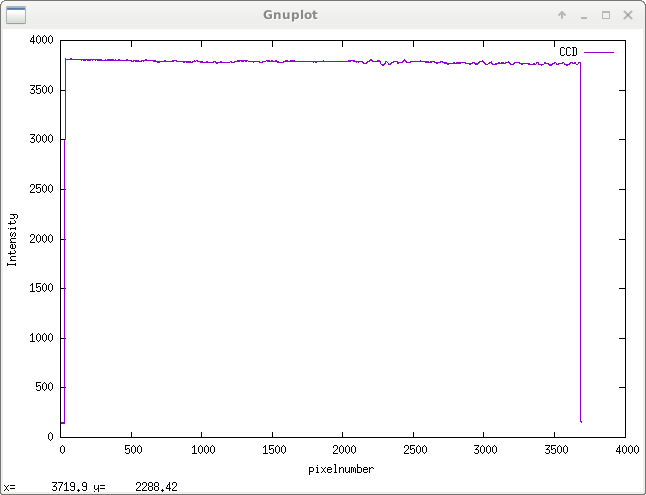This screenshot has height=495, width=646.
Task: Maximize the Gnuplot window
Action: pyautogui.click(x=606, y=15)
